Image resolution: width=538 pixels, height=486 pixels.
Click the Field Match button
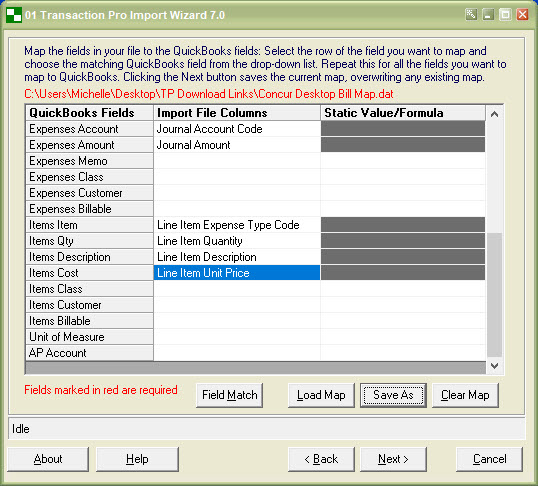tap(230, 395)
